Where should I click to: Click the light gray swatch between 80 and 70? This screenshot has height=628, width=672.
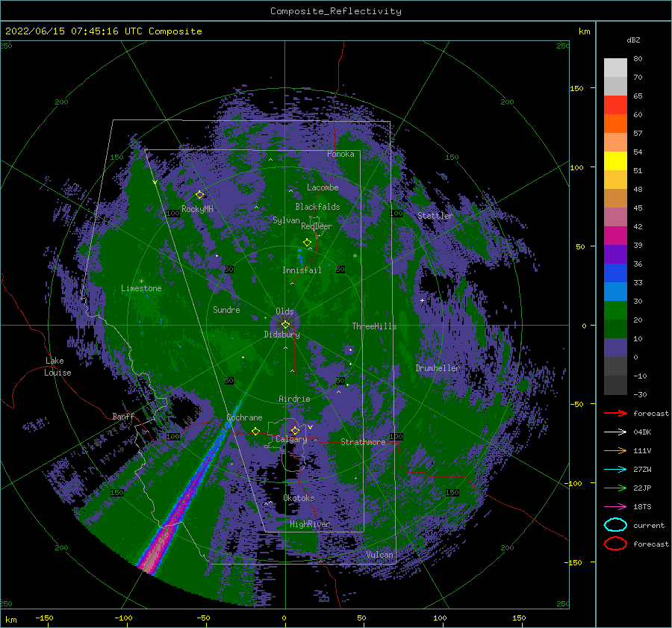(x=615, y=68)
